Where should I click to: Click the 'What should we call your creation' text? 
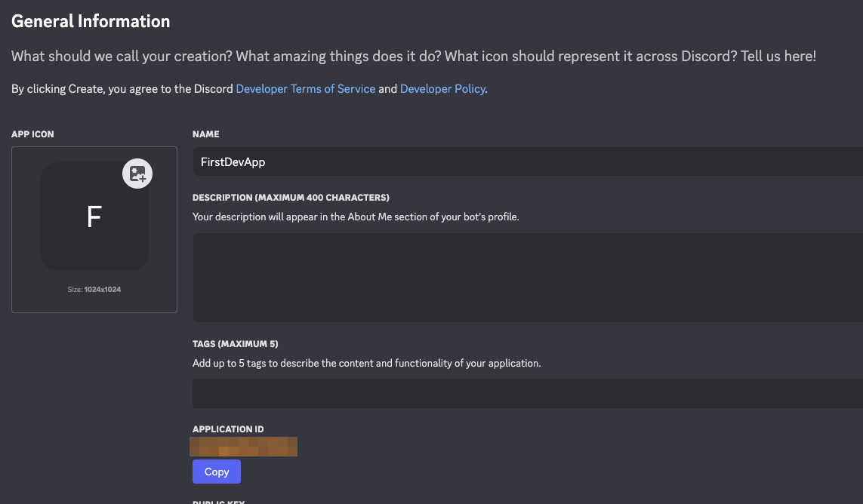point(413,57)
